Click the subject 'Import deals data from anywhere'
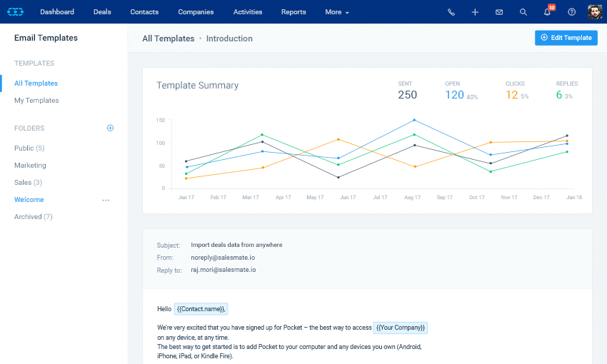 (236, 245)
